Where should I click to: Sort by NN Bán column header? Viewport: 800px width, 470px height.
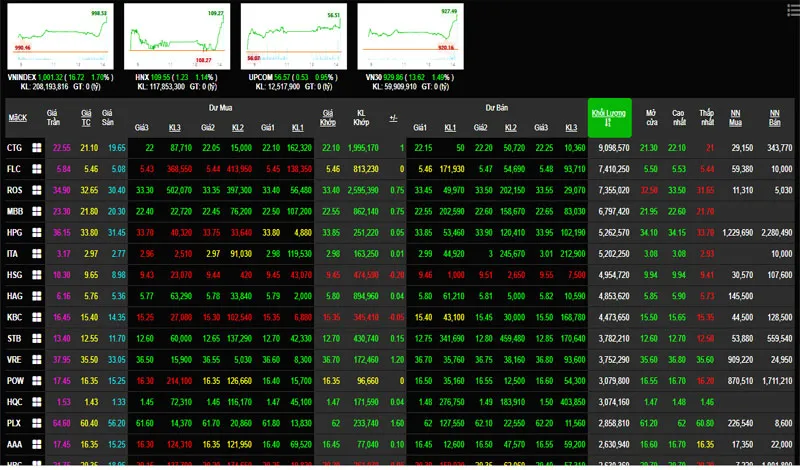(774, 118)
